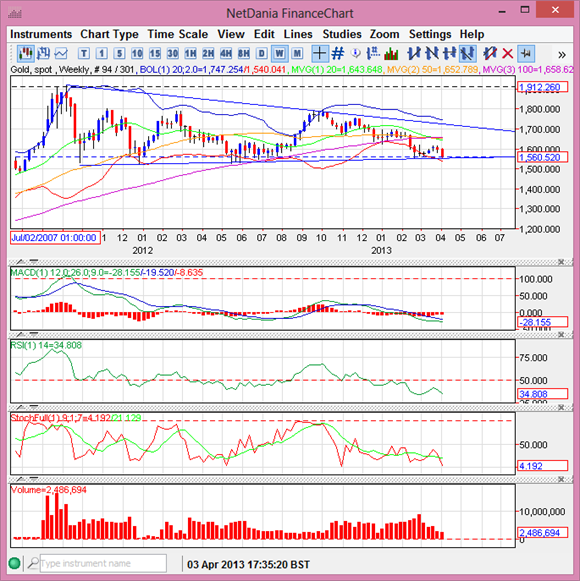Toggle the crosshair cursor tool

click(x=319, y=54)
